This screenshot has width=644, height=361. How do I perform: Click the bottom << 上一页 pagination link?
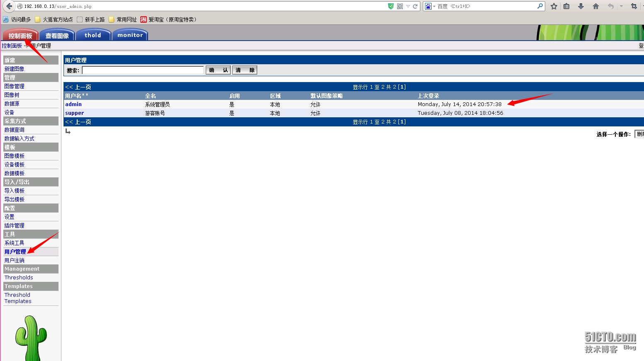pos(78,122)
